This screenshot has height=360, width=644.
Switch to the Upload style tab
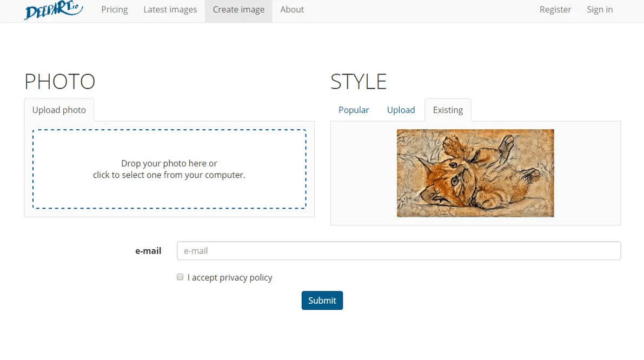point(401,110)
